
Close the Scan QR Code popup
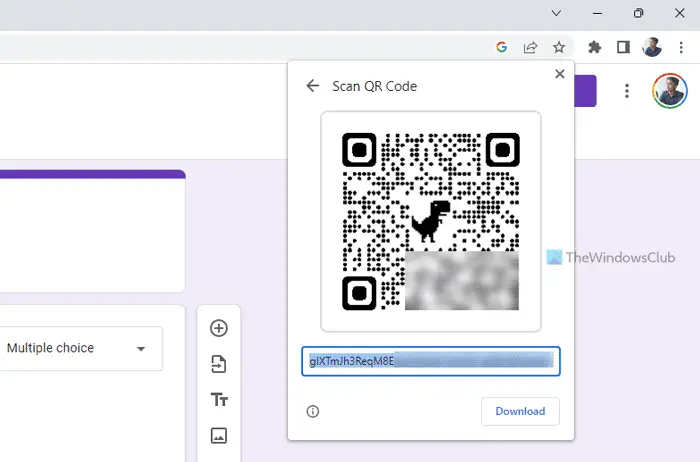tap(559, 74)
